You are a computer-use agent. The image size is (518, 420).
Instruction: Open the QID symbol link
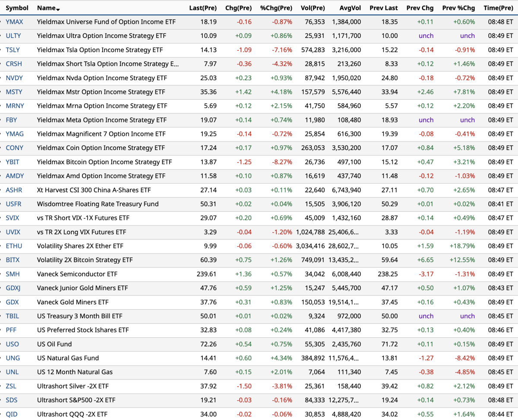tap(12, 414)
